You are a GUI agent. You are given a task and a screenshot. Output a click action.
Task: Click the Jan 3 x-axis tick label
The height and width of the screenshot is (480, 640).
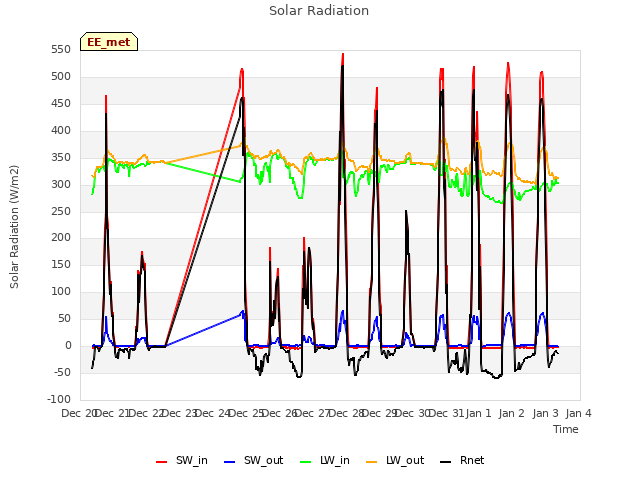(x=546, y=413)
